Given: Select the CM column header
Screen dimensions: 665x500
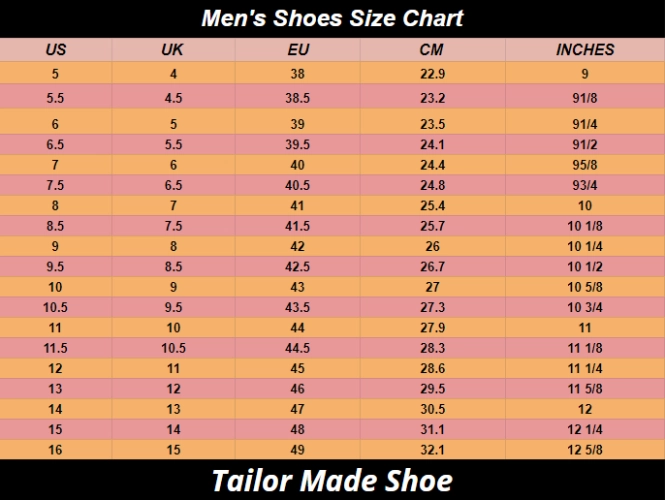Looking at the screenshot, I should click(432, 49).
